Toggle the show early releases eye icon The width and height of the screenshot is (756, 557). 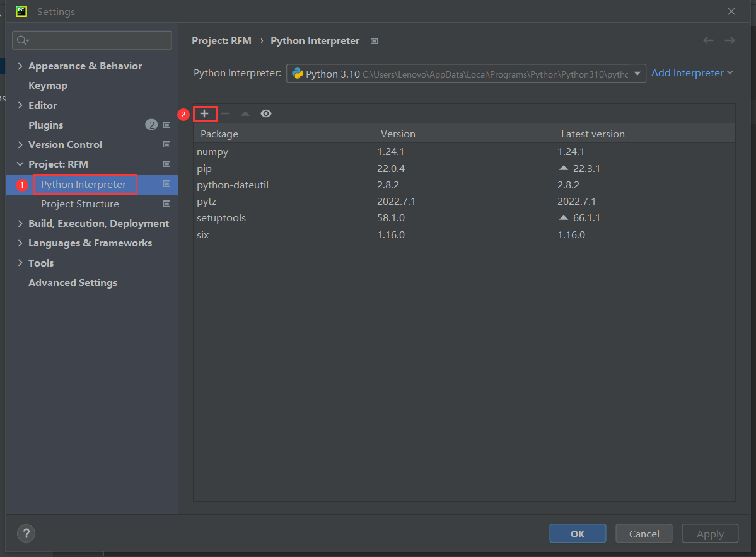tap(266, 113)
